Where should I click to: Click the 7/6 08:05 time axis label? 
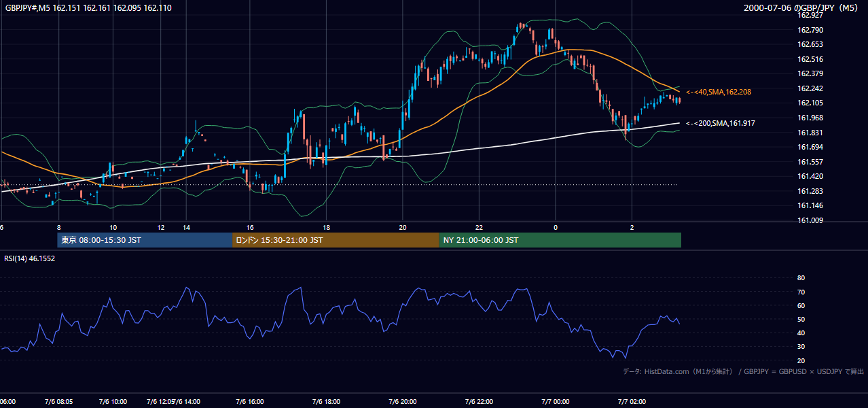pos(58,401)
